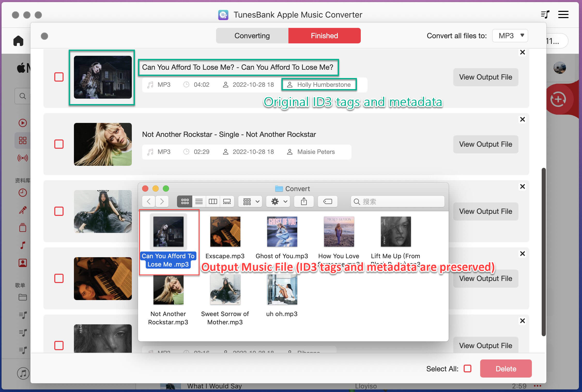Click the music note circle icon at bottom-left
The height and width of the screenshot is (392, 582).
click(23, 373)
